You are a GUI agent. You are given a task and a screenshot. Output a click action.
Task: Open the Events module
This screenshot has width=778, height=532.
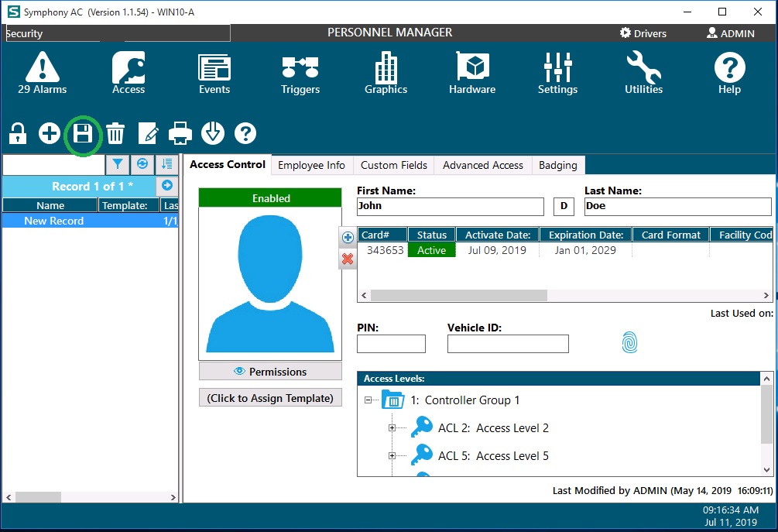coord(214,73)
